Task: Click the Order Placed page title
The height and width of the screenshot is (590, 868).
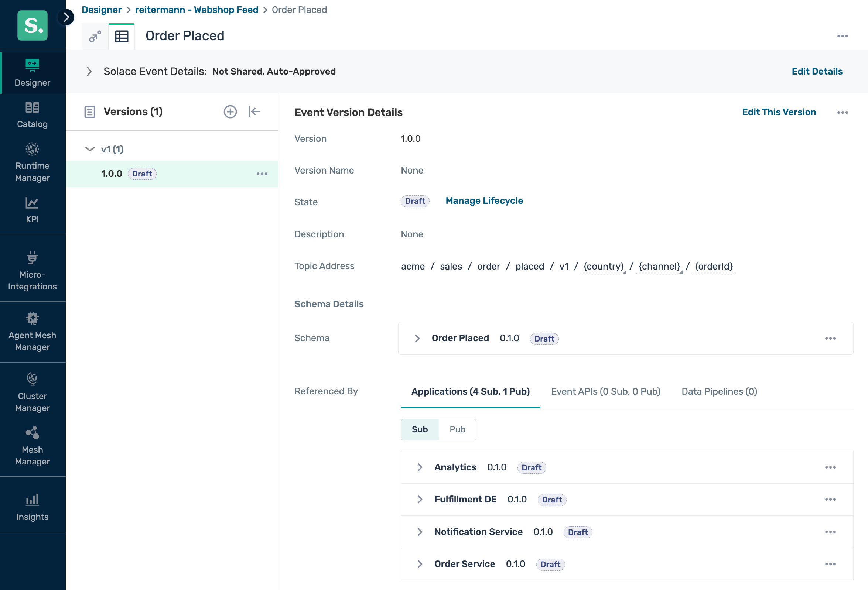Action: [185, 36]
